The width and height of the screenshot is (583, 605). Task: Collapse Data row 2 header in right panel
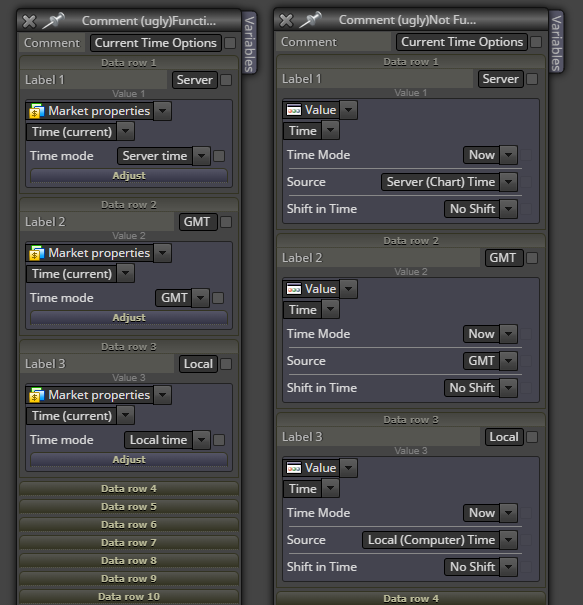(411, 241)
